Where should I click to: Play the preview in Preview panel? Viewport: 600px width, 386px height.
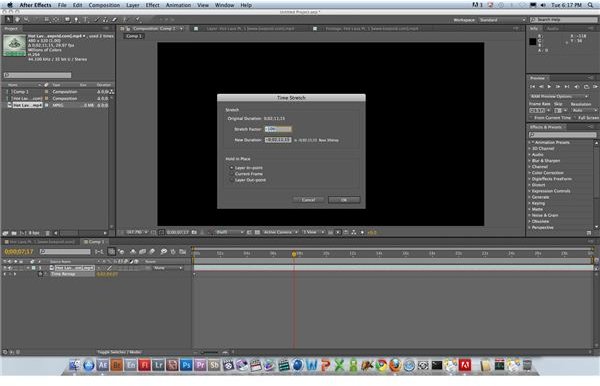(549, 87)
